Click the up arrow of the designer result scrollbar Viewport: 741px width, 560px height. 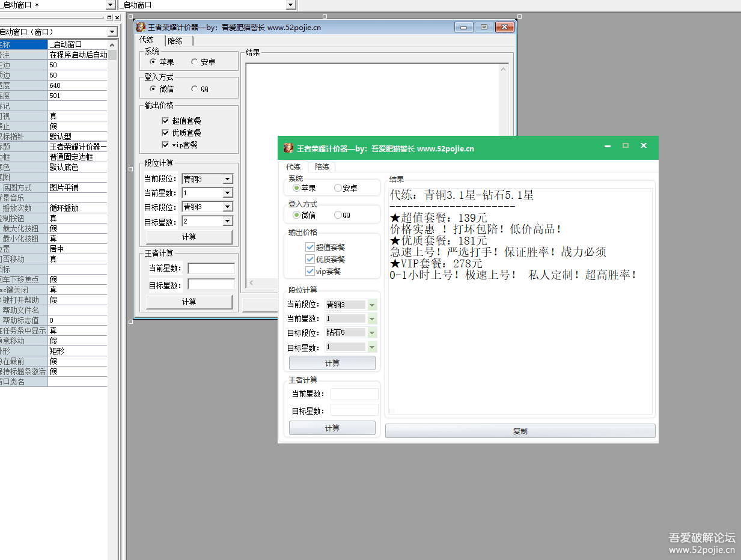click(x=504, y=68)
